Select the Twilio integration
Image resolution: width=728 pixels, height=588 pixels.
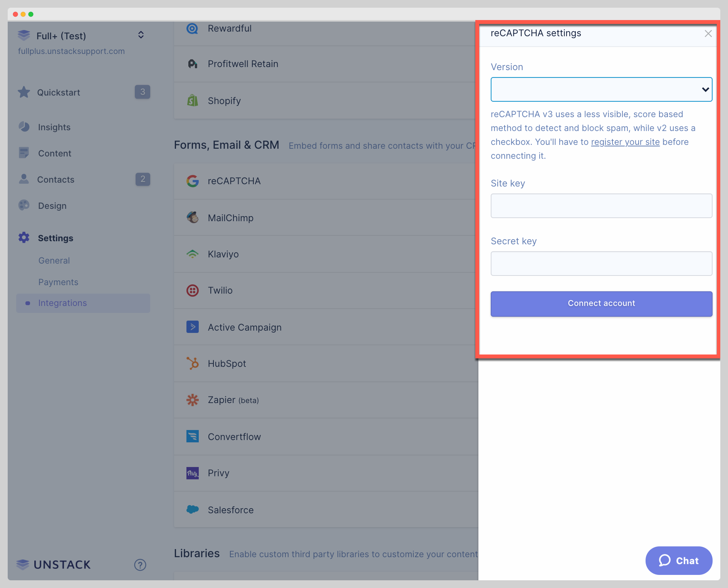point(220,290)
